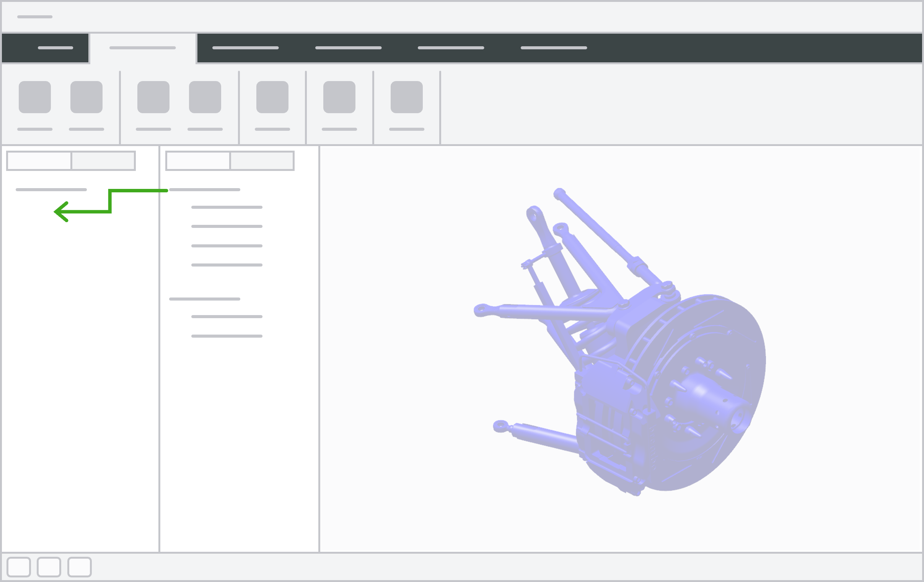The width and height of the screenshot is (924, 582).
Task: Click the progress bar in the title bar
Action: click(34, 17)
